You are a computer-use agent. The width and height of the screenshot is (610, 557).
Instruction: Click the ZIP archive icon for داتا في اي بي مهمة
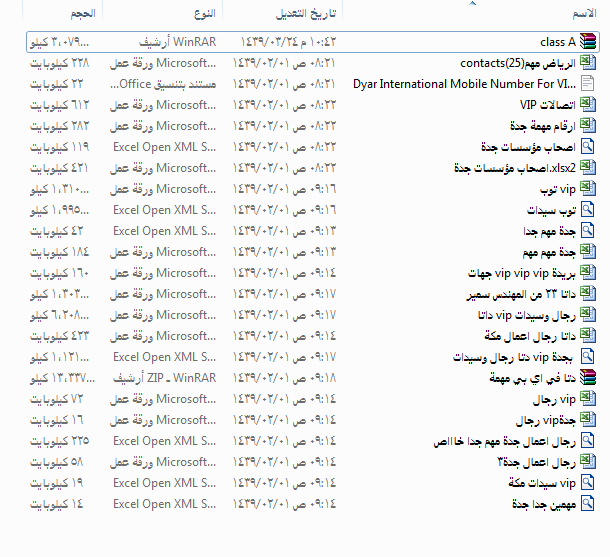pos(589,378)
